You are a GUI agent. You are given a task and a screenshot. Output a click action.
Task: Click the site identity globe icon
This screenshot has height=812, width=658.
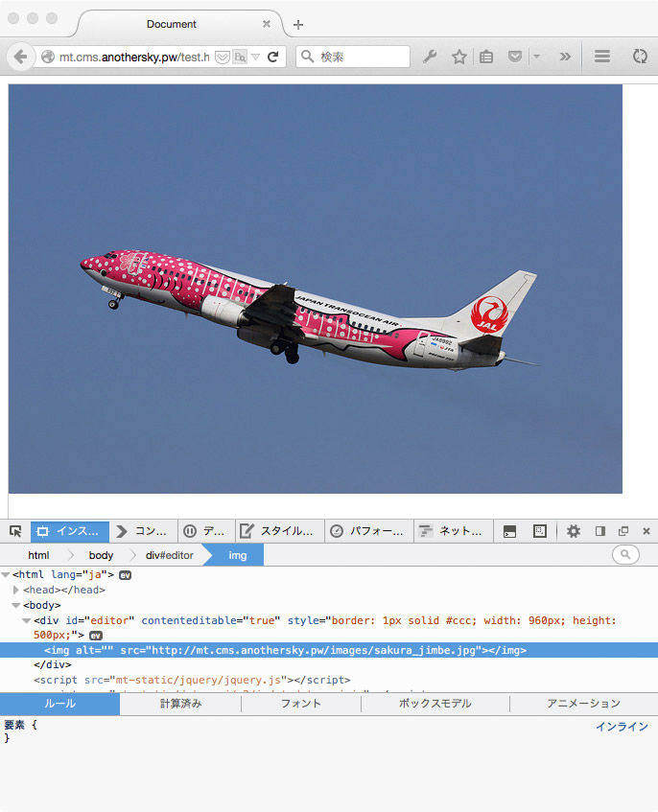point(48,57)
